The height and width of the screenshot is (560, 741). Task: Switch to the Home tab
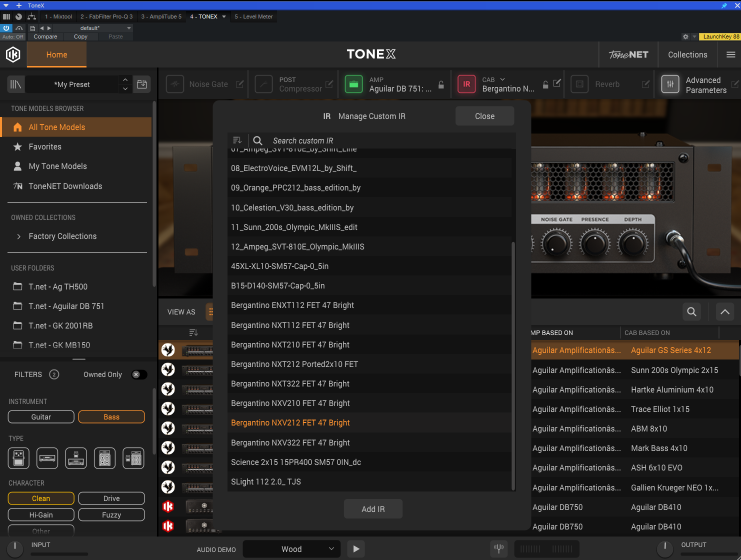coord(56,54)
